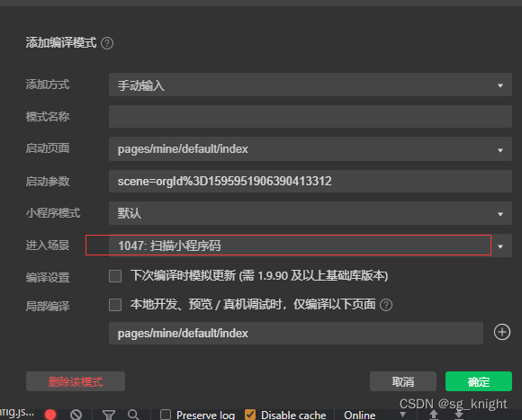Open the Online throttling dropdown
522x420 pixels.
(x=374, y=415)
